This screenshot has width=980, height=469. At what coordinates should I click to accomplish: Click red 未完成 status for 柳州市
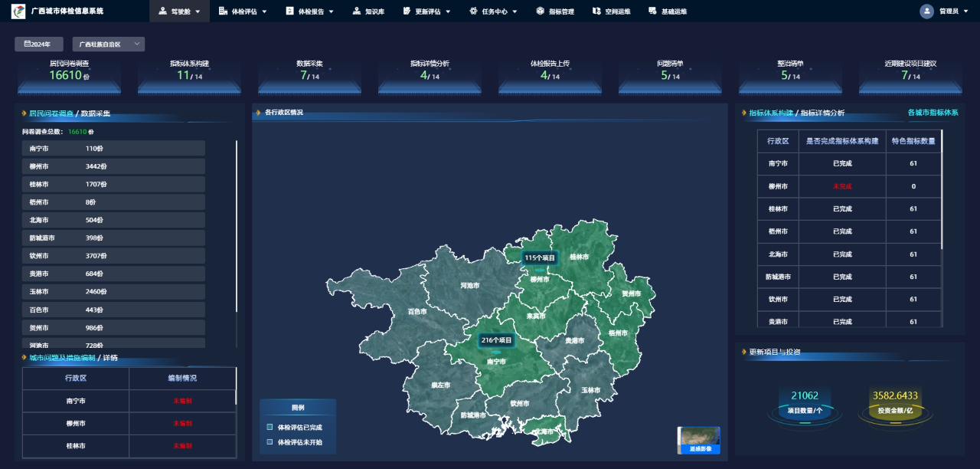(x=842, y=186)
